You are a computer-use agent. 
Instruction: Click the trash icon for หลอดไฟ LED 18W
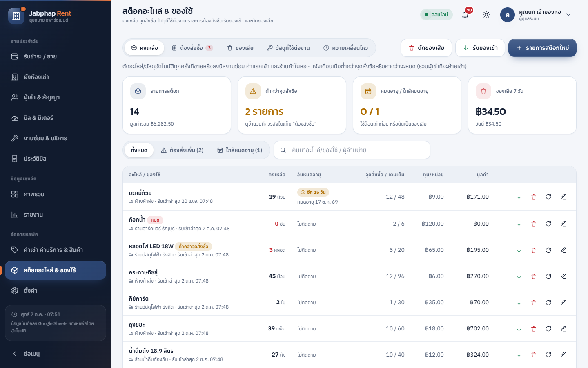[534, 250]
